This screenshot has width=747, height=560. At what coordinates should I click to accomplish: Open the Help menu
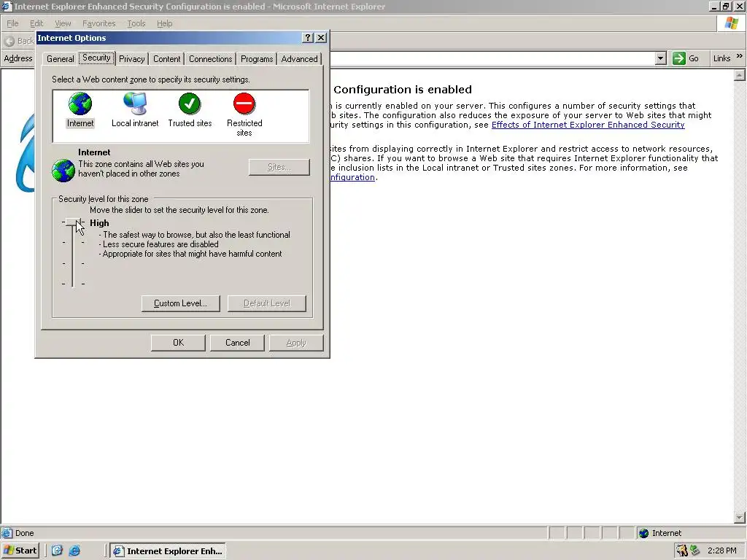click(x=164, y=23)
